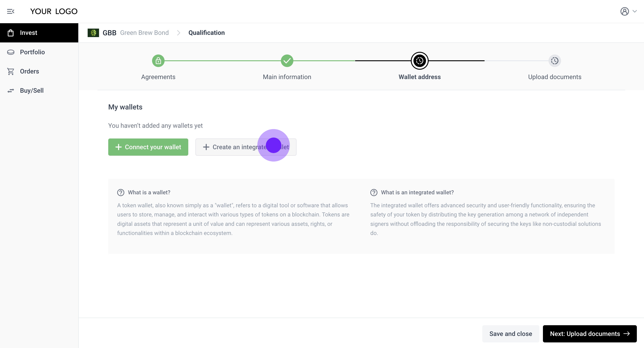Image resolution: width=644 pixels, height=348 pixels.
Task: Collapse the sidebar with the hamburger icon
Action: point(11,11)
